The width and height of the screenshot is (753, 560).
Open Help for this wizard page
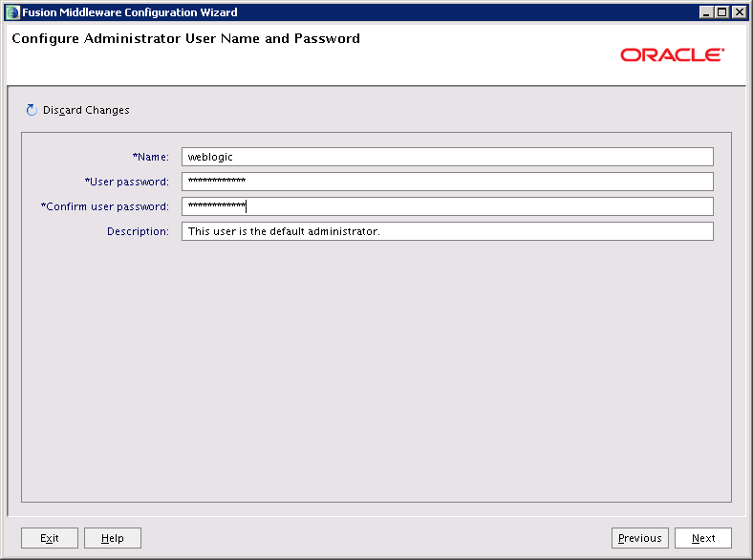pos(112,538)
